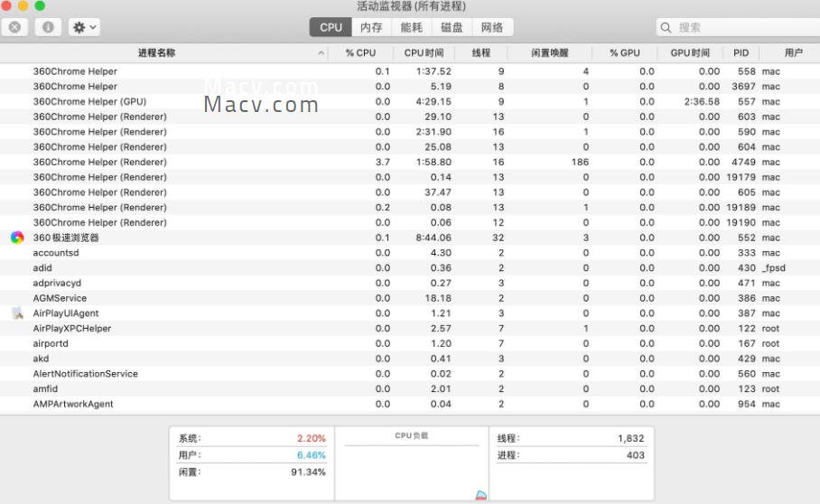
Task: Select the AlertNotificationService process
Action: (85, 374)
